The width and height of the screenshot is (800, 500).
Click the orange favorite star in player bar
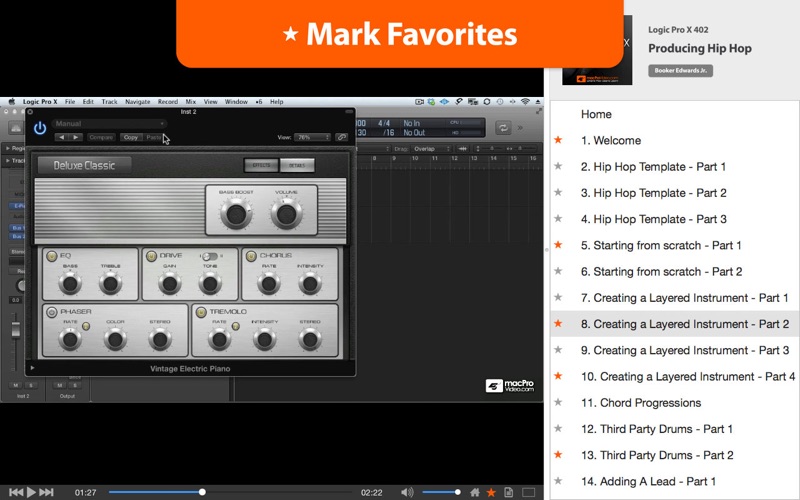tap(491, 492)
